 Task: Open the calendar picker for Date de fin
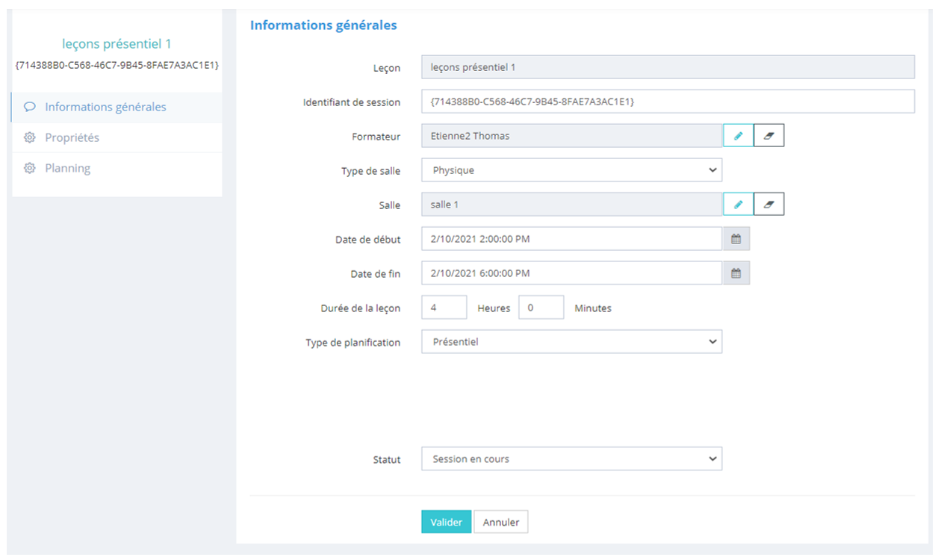[x=736, y=273]
